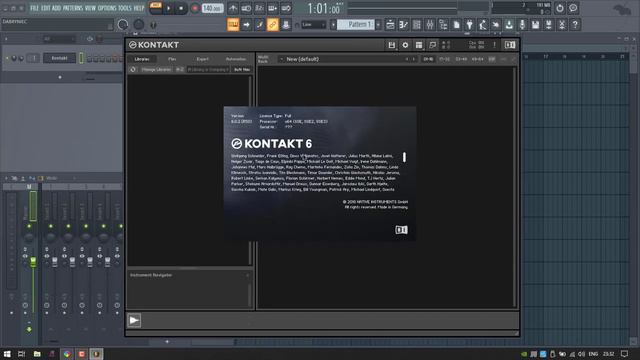Screen dimensions: 640x360
Task: Click the stamp tool icon
Action: pyautogui.click(x=286, y=25)
